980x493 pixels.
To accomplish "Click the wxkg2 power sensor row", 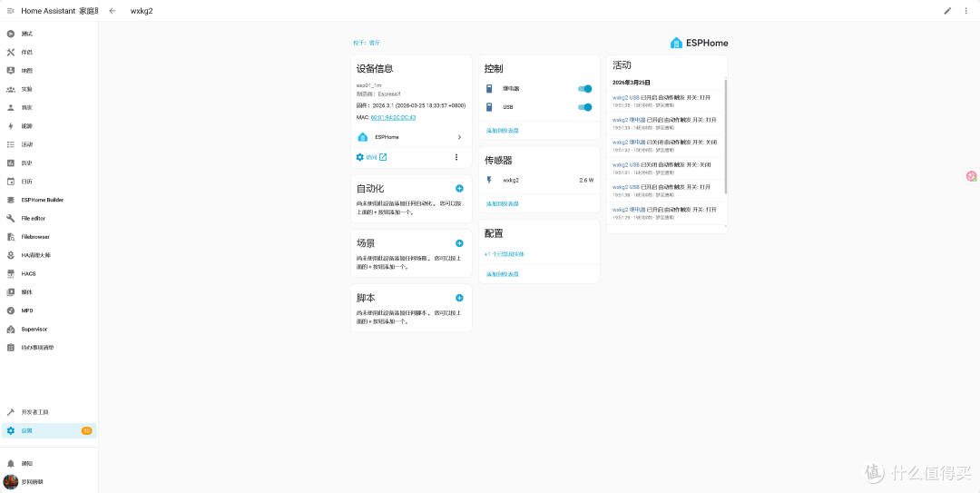I will pos(539,180).
